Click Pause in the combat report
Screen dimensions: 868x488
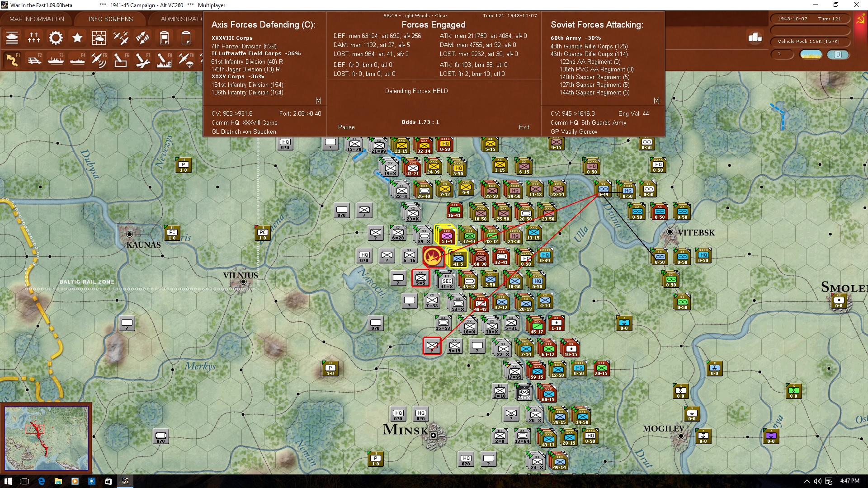[346, 127]
